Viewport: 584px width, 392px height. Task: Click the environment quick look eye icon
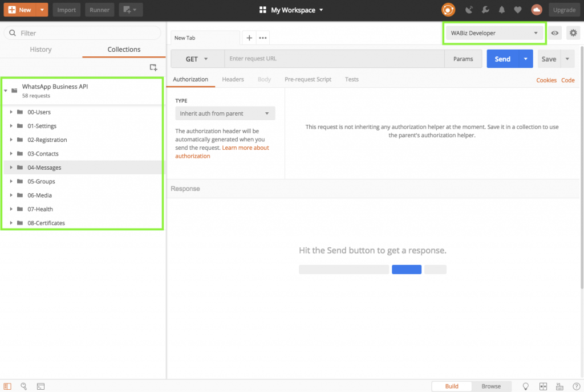tap(554, 33)
